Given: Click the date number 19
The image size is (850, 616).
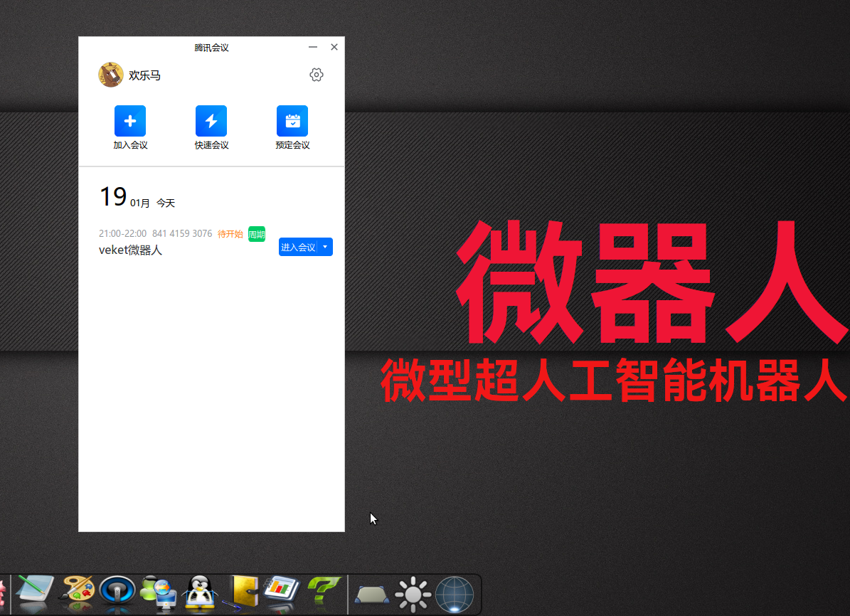Looking at the screenshot, I should click(113, 197).
